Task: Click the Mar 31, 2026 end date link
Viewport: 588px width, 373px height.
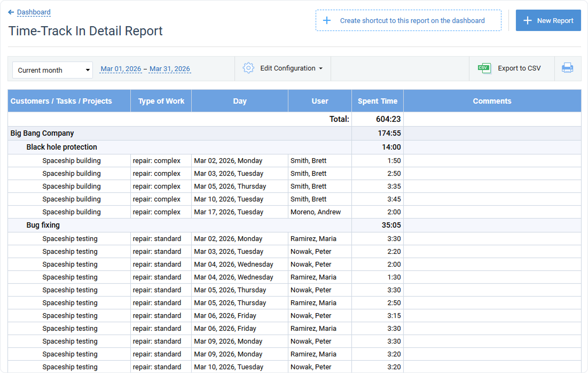Action: (170, 68)
